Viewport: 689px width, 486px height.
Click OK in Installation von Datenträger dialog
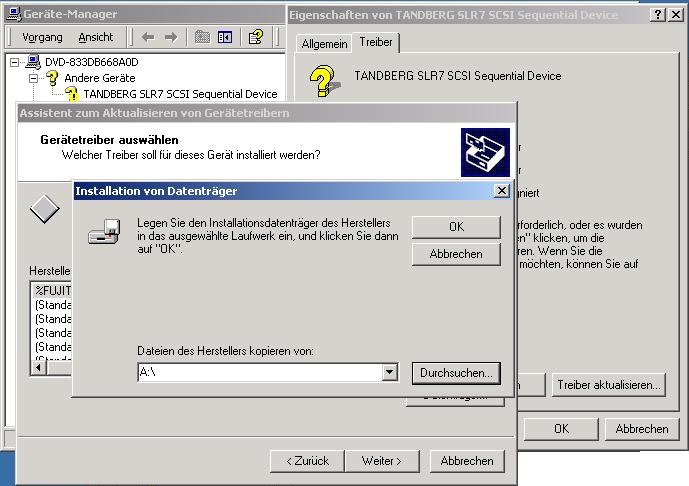click(x=456, y=227)
